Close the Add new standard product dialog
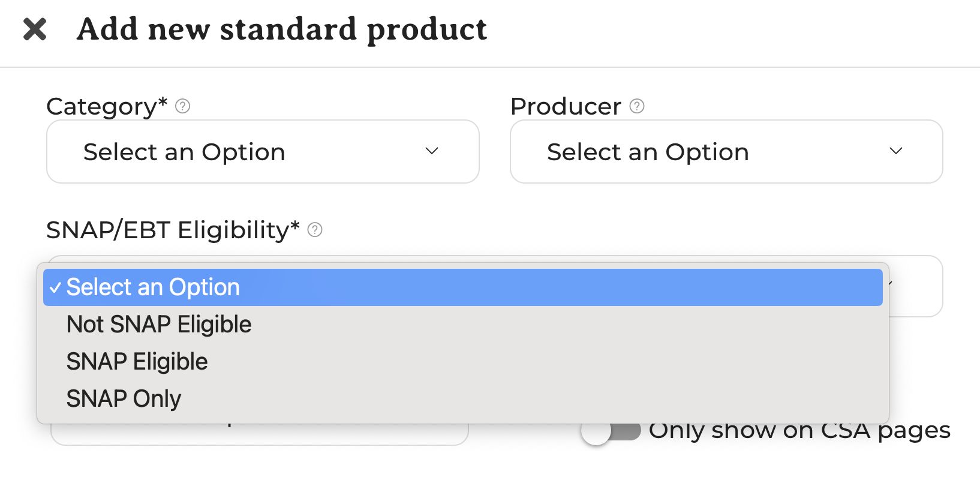Screen dimensions: 980x498 click(x=35, y=29)
